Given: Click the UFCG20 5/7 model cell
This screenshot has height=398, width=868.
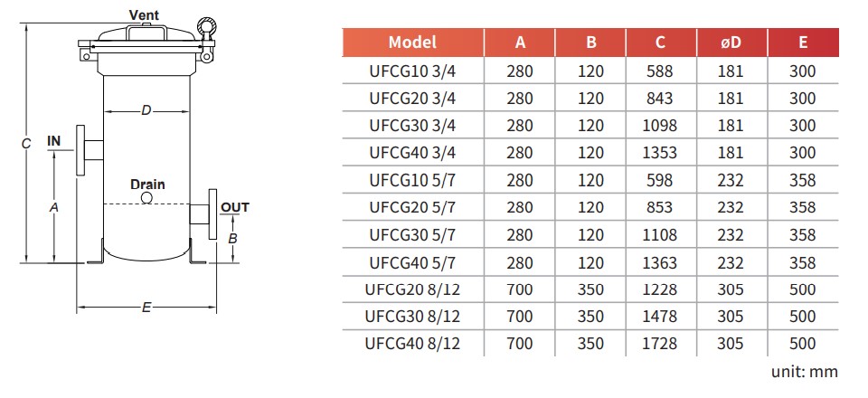Looking at the screenshot, I should click(412, 207).
